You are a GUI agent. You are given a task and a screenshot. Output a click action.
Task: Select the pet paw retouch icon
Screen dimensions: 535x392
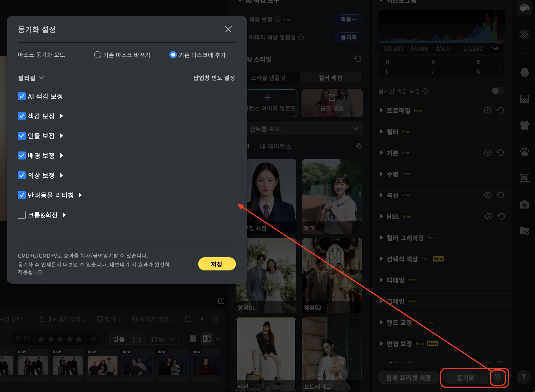click(x=524, y=152)
